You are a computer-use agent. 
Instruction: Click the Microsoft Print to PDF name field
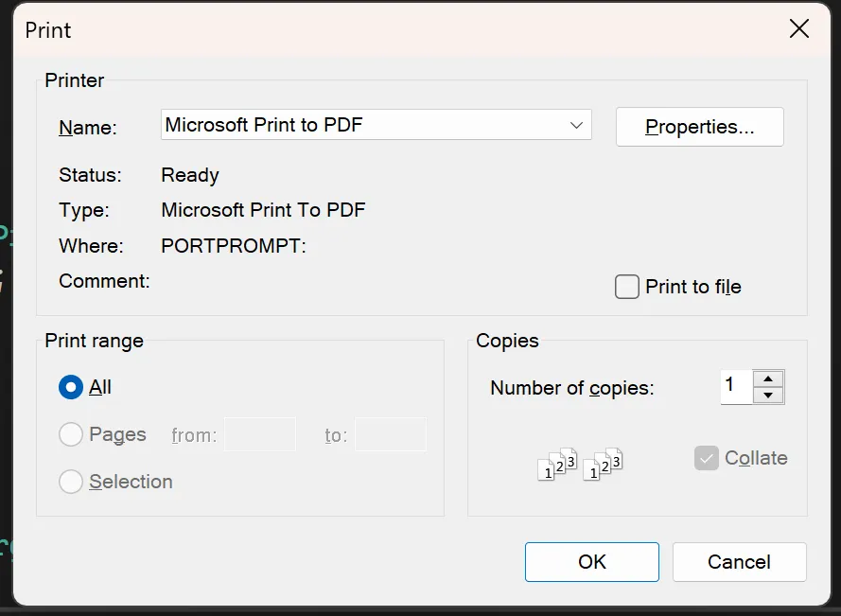pos(359,125)
